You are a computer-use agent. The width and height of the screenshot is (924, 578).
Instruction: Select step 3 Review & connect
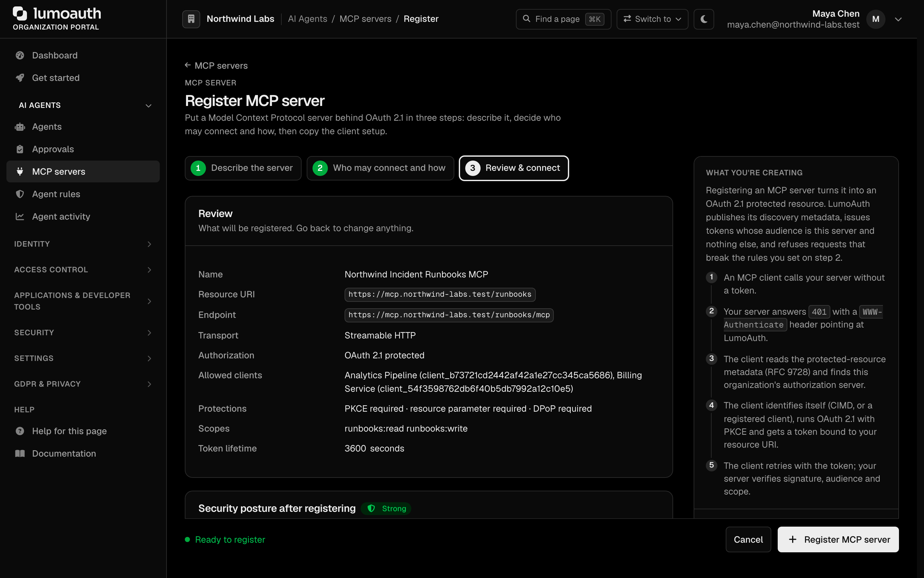[514, 168]
